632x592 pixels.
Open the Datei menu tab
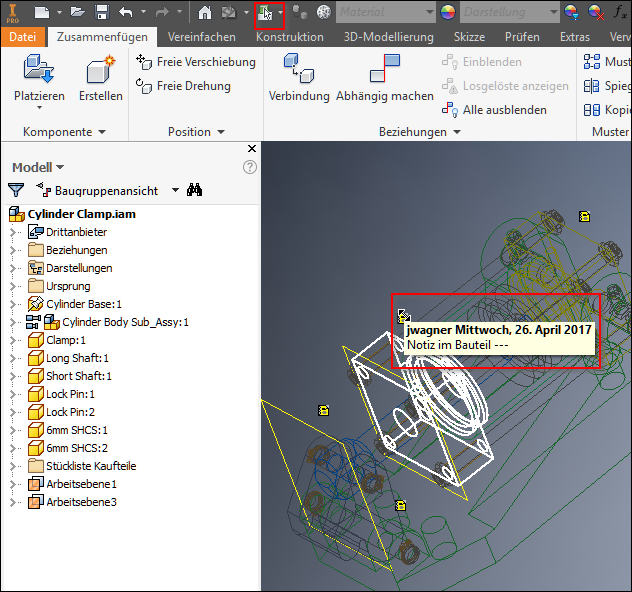(23, 37)
